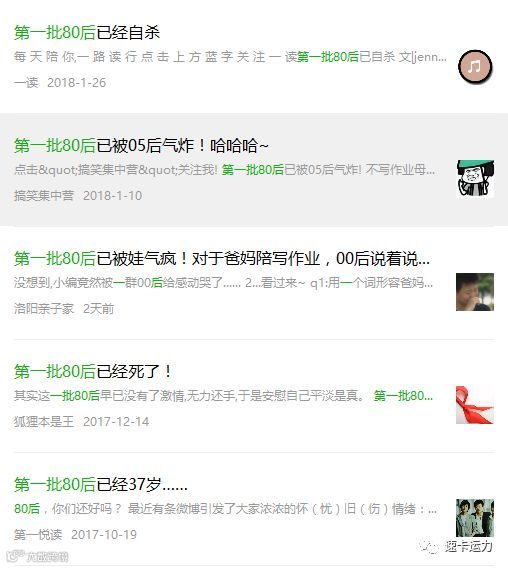This screenshot has height=568, width=508.
Task: Open the man photo thumbnail for 洛阳亲子家
Action: (x=475, y=292)
